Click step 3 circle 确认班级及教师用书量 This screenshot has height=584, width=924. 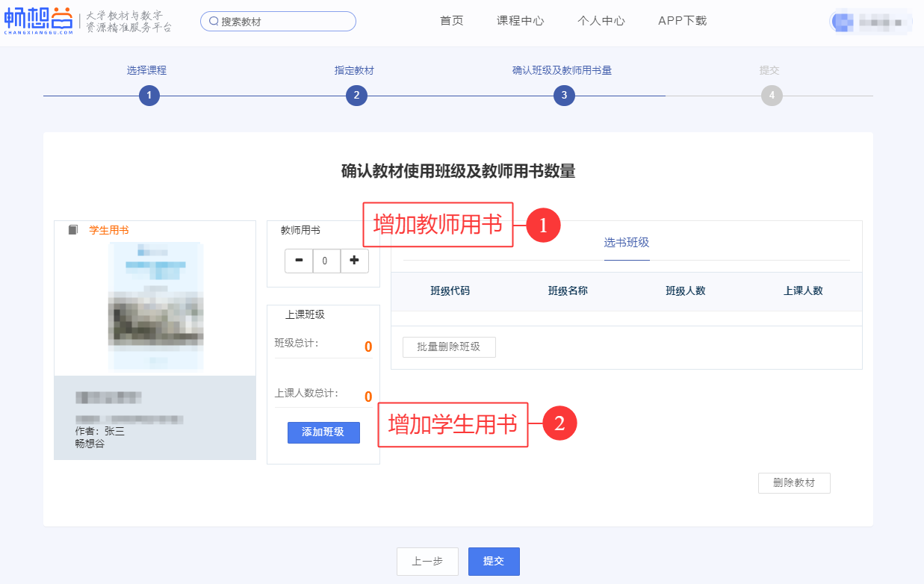pyautogui.click(x=564, y=96)
